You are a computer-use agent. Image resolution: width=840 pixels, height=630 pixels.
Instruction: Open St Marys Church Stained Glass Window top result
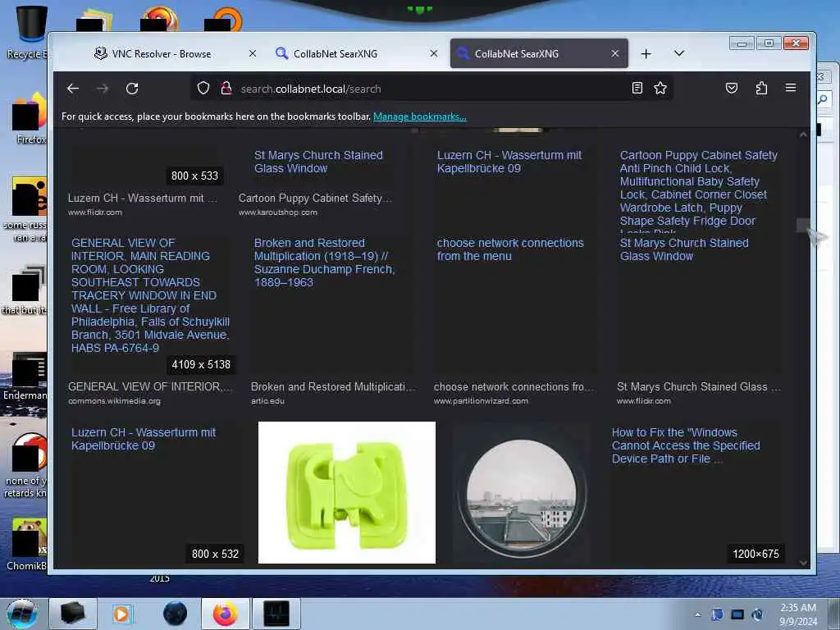coord(318,162)
